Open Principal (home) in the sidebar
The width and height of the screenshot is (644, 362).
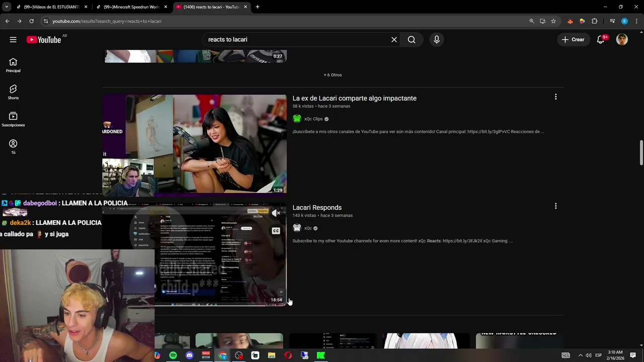click(13, 65)
